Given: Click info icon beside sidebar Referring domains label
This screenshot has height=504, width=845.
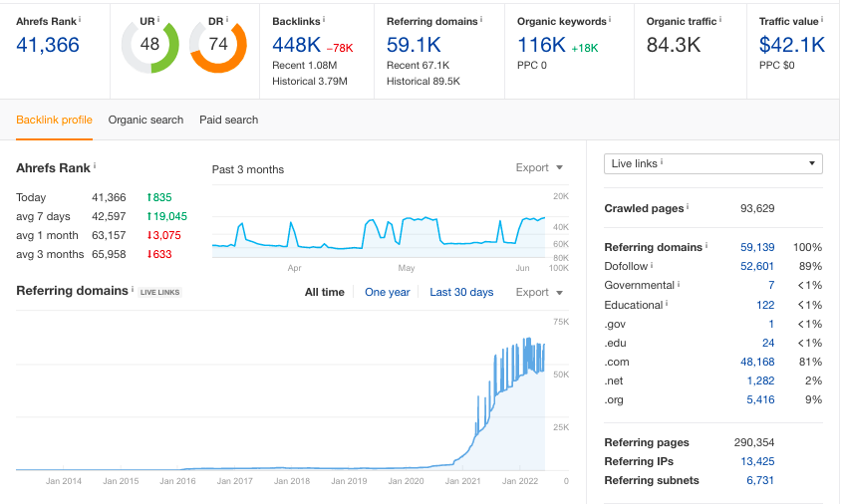Looking at the screenshot, I should coord(706,246).
